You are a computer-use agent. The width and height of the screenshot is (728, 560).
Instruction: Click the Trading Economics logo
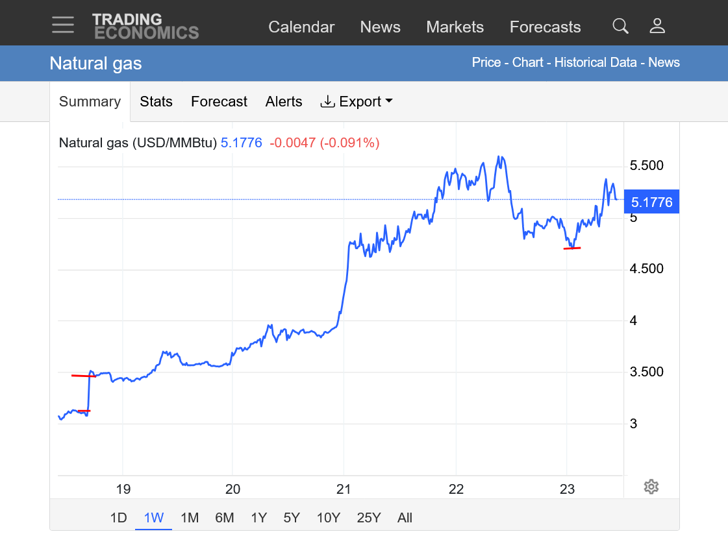tap(145, 26)
